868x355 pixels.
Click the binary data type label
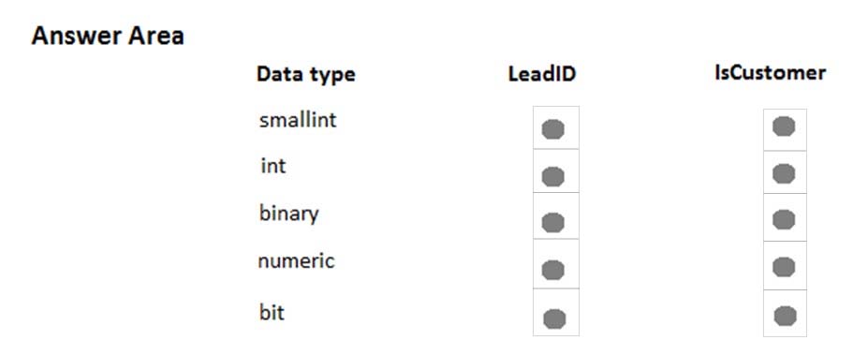[288, 214]
